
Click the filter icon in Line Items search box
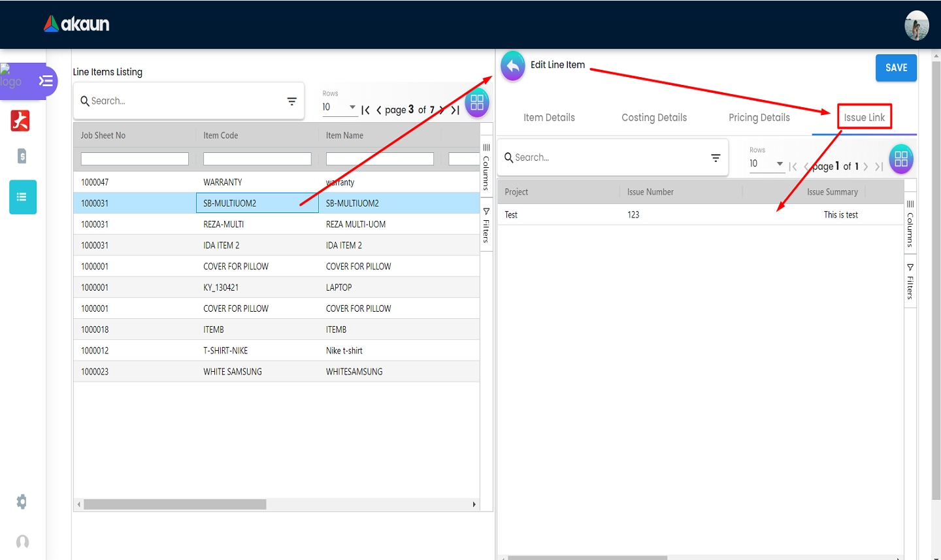tap(291, 101)
